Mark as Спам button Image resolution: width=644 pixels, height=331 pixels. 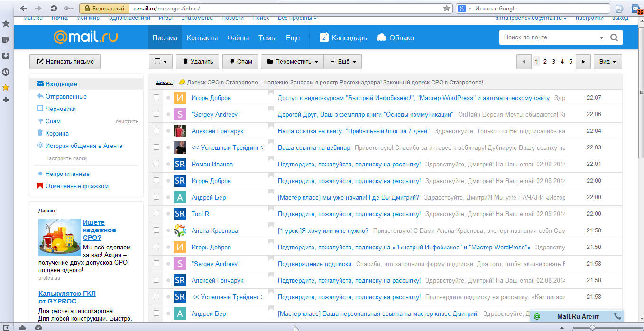(x=240, y=62)
